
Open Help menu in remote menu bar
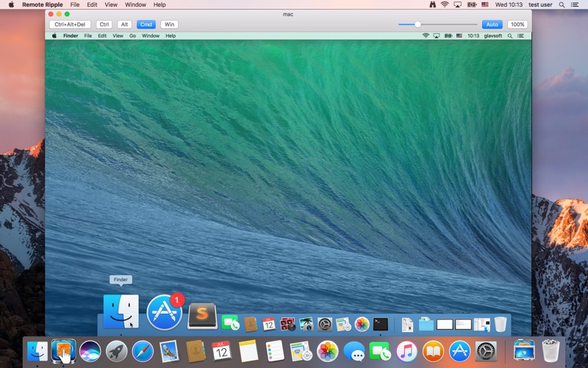[171, 35]
